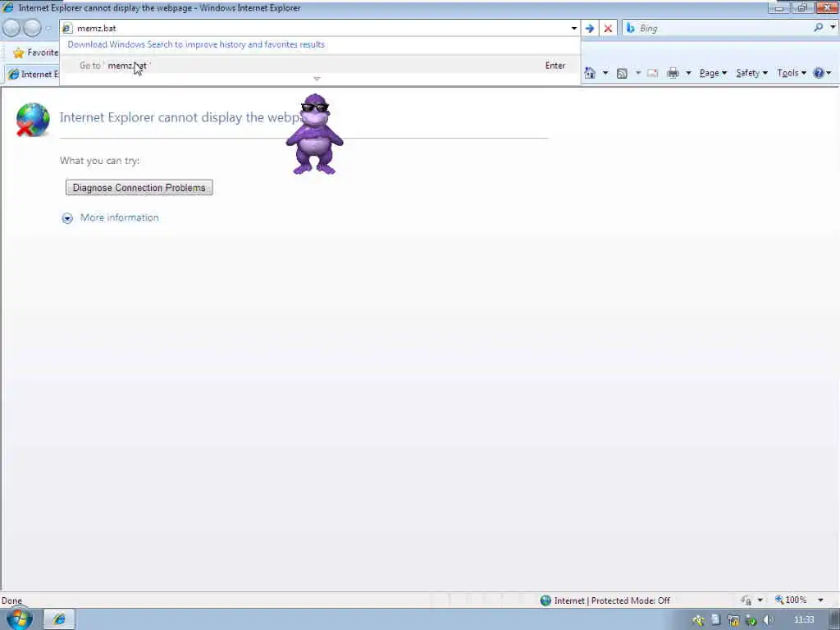Click the status bar padlock security icon
The height and width of the screenshot is (630, 840).
[746, 600]
